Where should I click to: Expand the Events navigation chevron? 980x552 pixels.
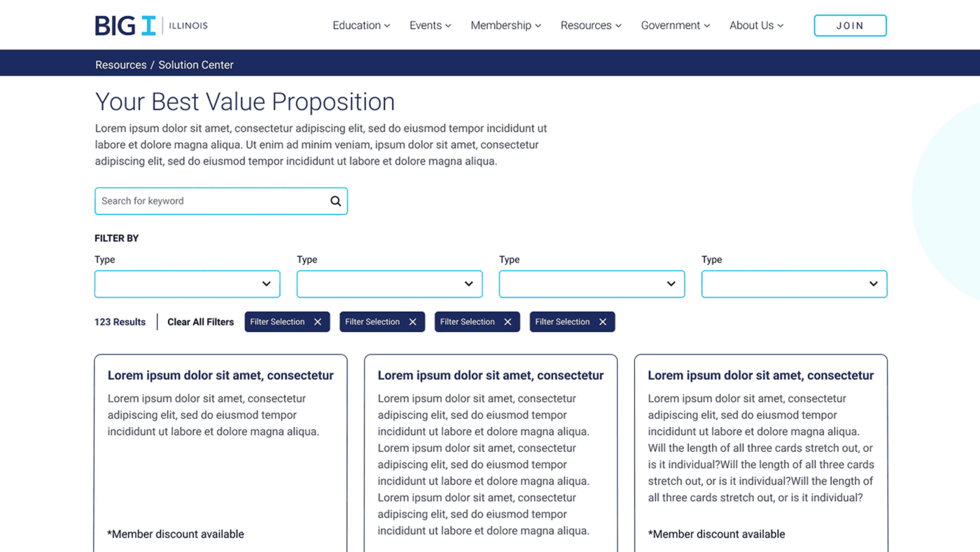449,25
